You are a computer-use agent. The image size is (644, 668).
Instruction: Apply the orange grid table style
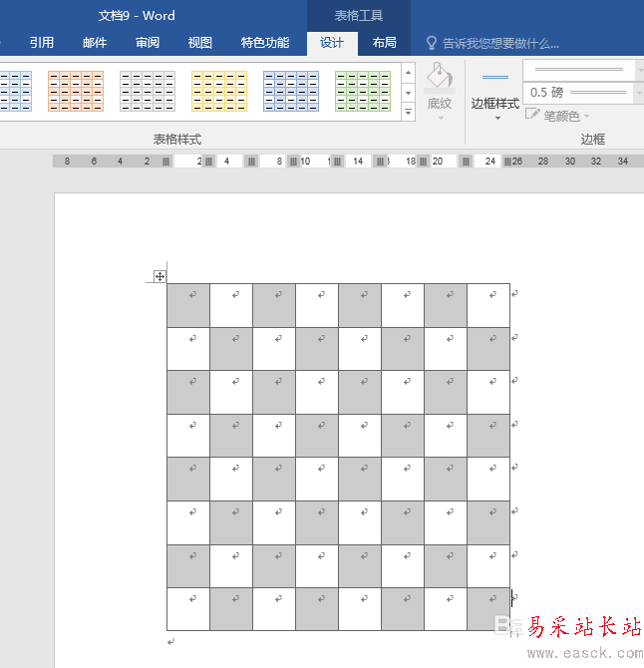tap(76, 91)
